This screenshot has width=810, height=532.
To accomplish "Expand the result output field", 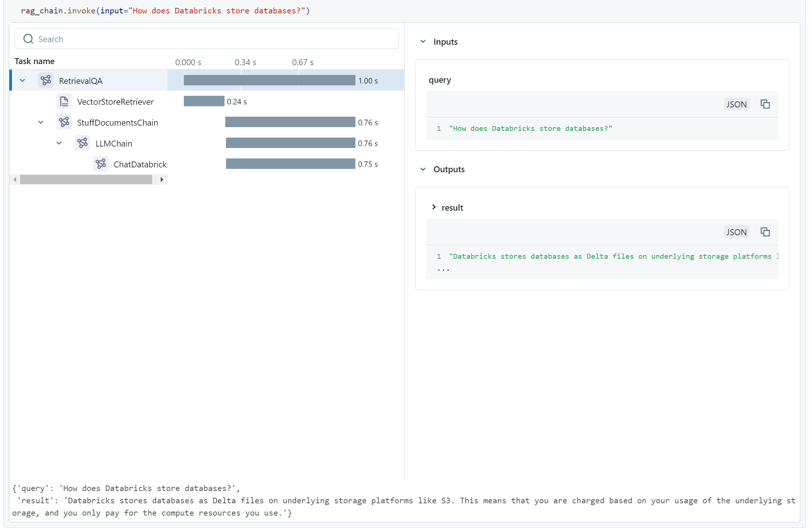I will 434,207.
